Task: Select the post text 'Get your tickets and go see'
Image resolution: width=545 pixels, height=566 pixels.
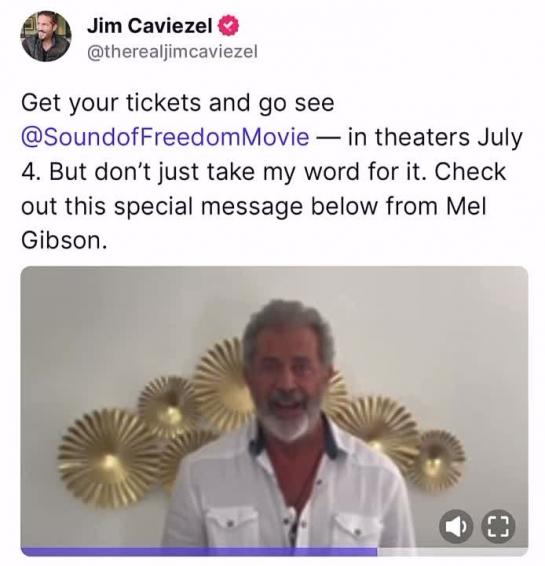Action: tap(178, 103)
